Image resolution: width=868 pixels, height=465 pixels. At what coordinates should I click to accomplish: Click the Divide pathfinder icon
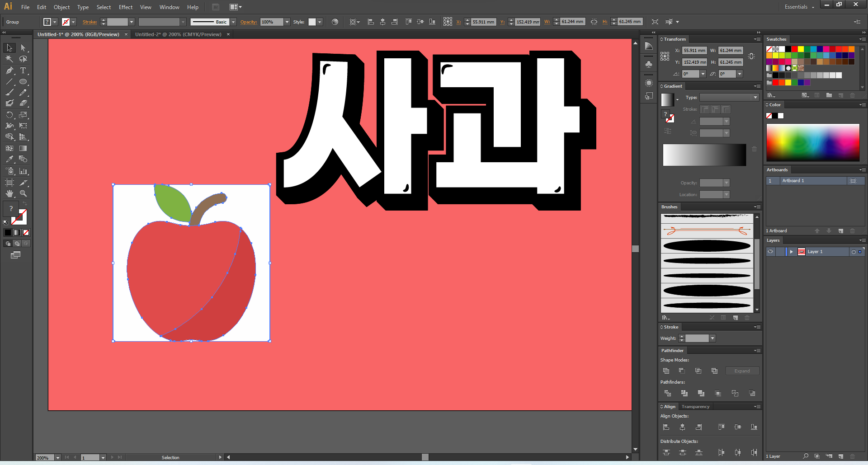pyautogui.click(x=667, y=393)
